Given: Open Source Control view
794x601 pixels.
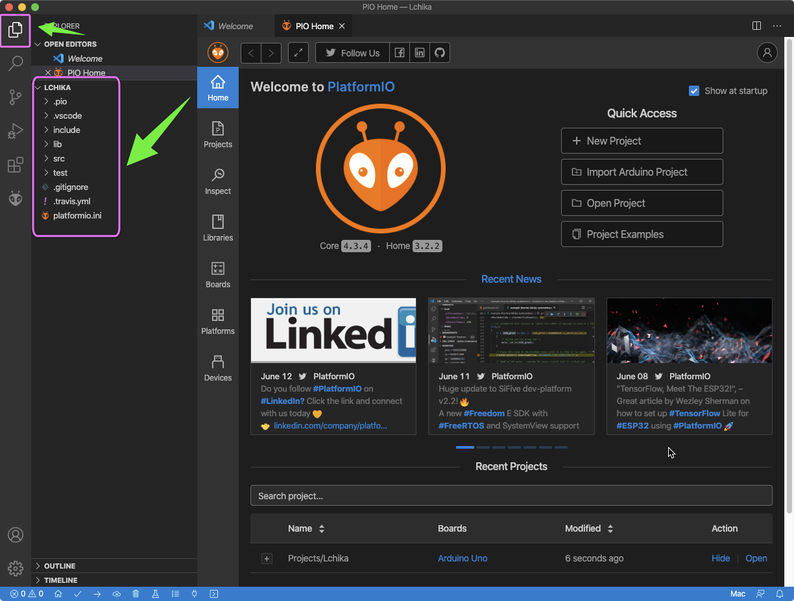Looking at the screenshot, I should [15, 97].
